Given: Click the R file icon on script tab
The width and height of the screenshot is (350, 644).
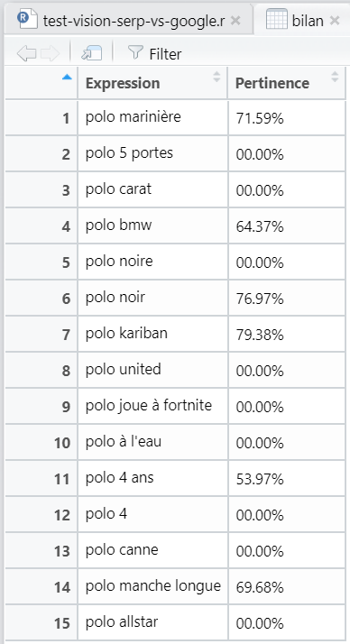Looking at the screenshot, I should pos(28,19).
